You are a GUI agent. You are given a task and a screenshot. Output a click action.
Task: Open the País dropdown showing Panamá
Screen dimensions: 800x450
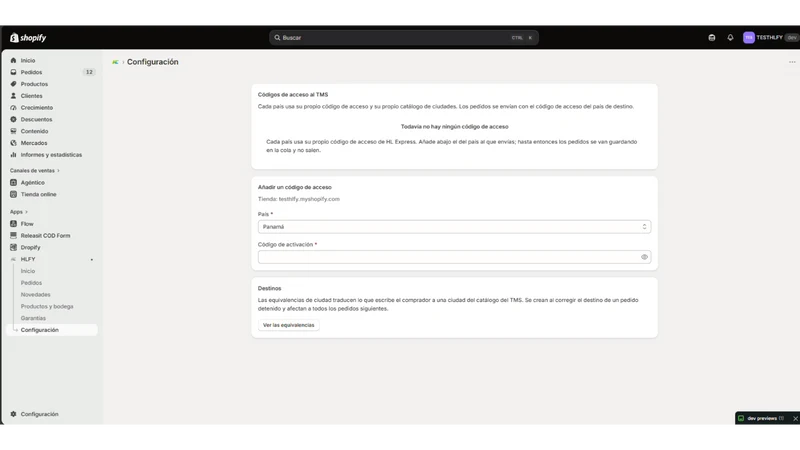[454, 227]
